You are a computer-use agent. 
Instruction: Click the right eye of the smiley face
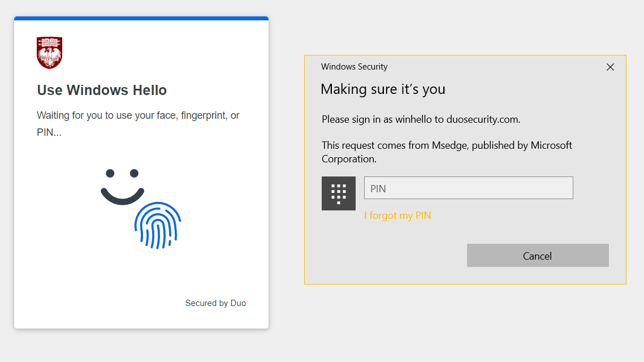pyautogui.click(x=134, y=173)
